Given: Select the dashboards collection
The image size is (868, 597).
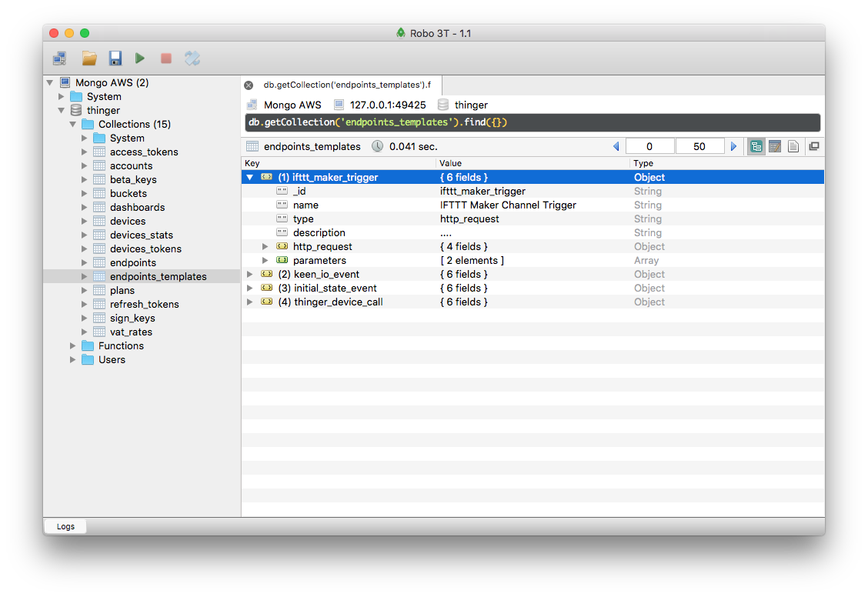Looking at the screenshot, I should [x=137, y=208].
